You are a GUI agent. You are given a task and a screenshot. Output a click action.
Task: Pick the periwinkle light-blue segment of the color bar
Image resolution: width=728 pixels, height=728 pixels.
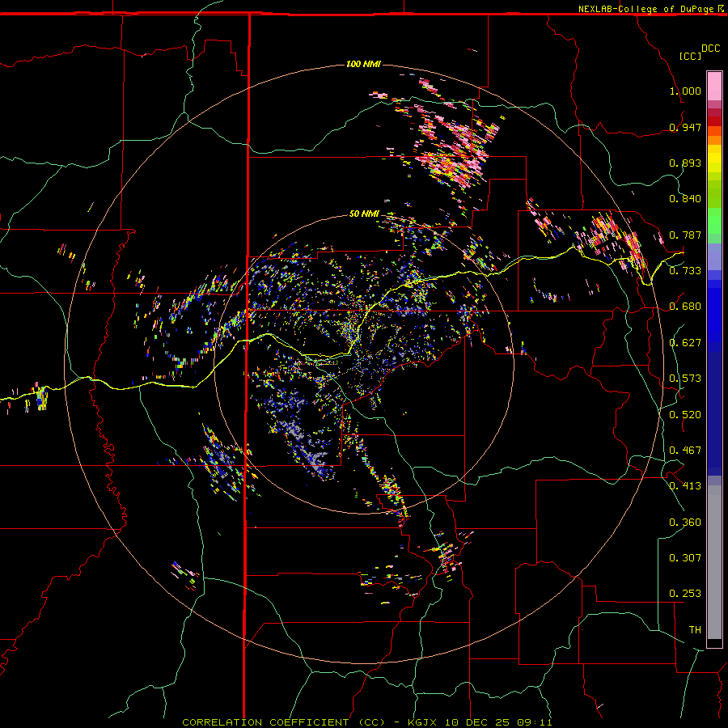714,256
